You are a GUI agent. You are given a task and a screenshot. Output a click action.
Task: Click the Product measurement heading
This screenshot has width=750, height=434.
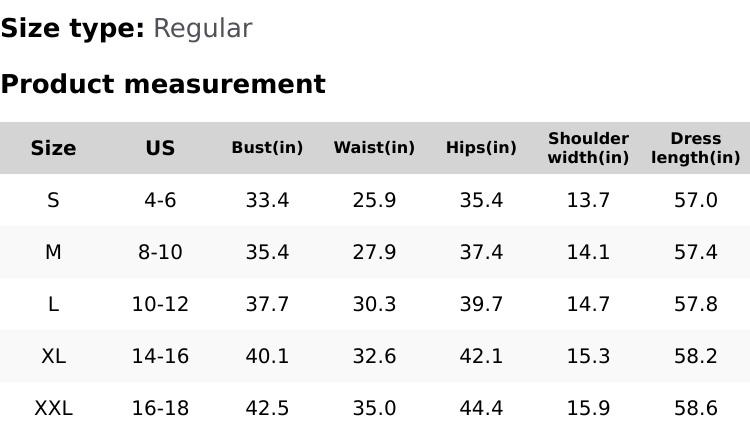click(x=163, y=84)
